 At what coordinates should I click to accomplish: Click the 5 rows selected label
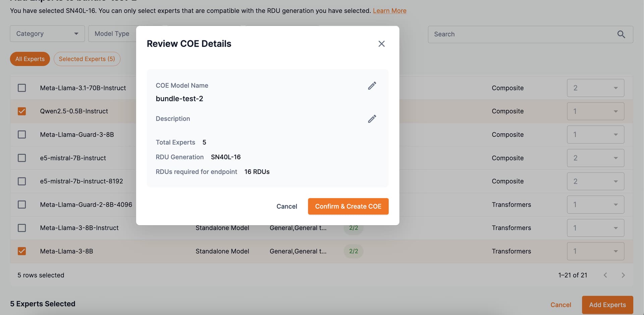[41, 275]
